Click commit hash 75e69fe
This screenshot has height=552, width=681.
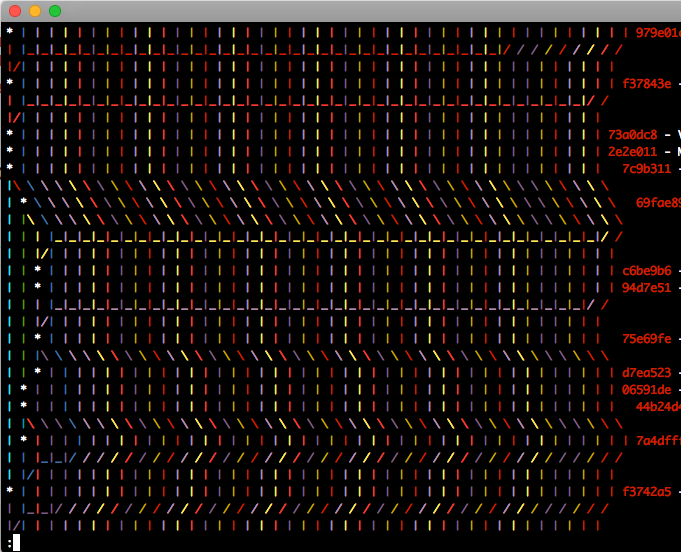(647, 339)
